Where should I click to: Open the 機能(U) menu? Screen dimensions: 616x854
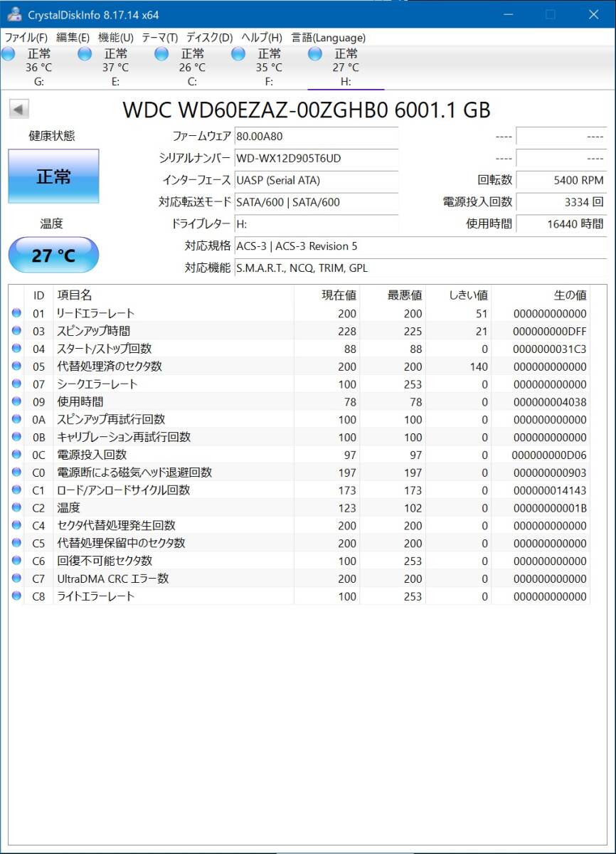tap(116, 38)
